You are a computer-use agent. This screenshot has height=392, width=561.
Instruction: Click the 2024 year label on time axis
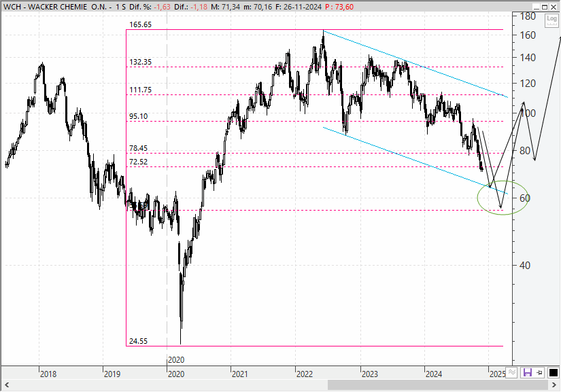(x=434, y=374)
